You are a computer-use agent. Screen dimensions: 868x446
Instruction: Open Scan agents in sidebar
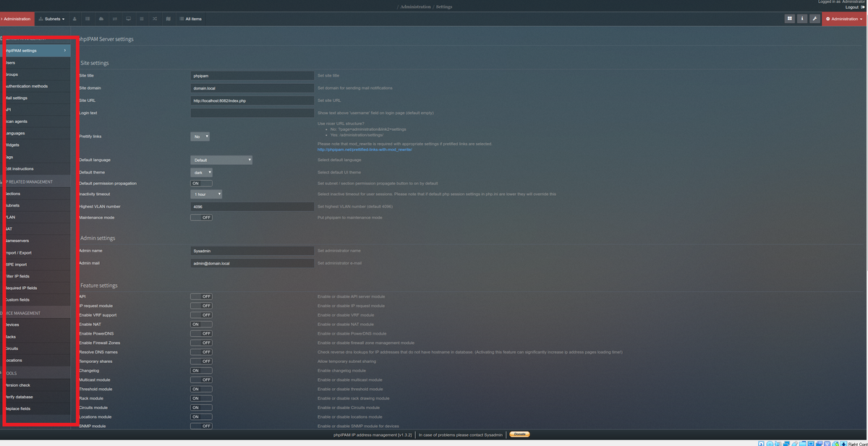tap(35, 121)
